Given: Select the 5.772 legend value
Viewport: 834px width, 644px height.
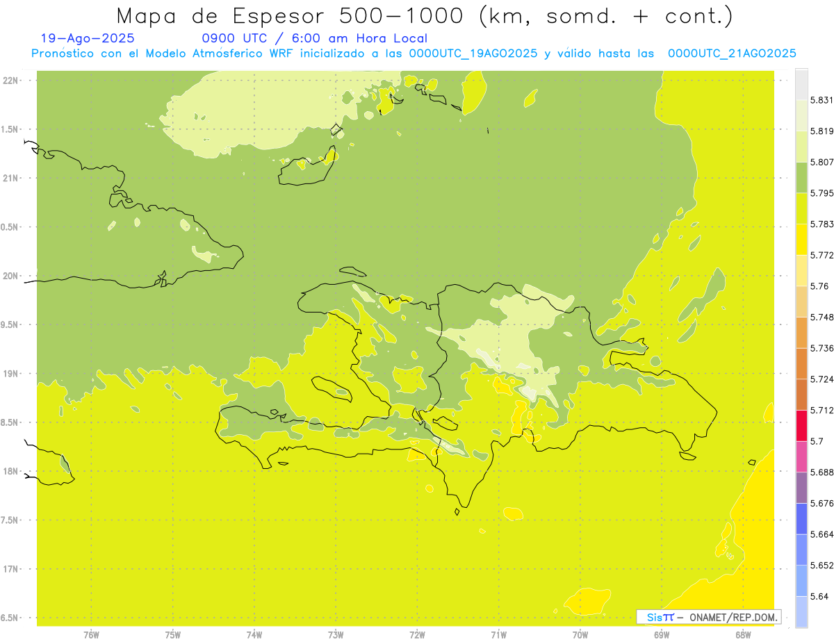Looking at the screenshot, I should 822,255.
